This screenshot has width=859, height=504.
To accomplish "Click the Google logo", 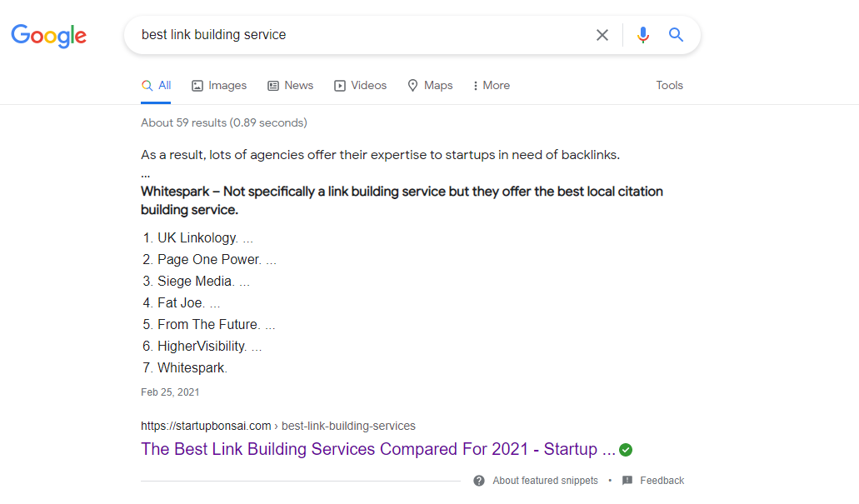I will (x=48, y=35).
